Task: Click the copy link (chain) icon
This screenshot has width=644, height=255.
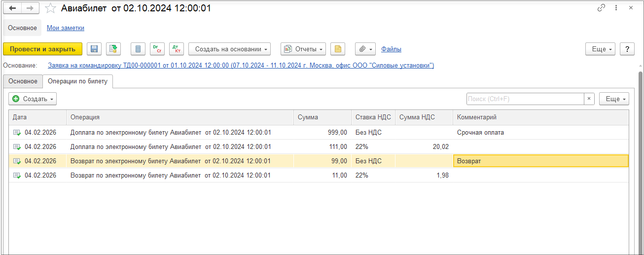Action: point(601,8)
